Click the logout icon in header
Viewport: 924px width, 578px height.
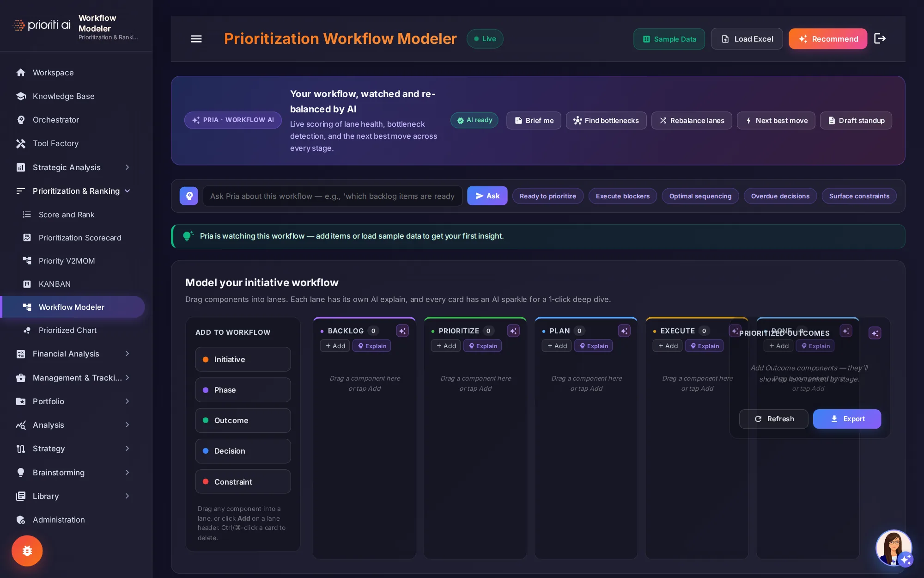tap(880, 38)
